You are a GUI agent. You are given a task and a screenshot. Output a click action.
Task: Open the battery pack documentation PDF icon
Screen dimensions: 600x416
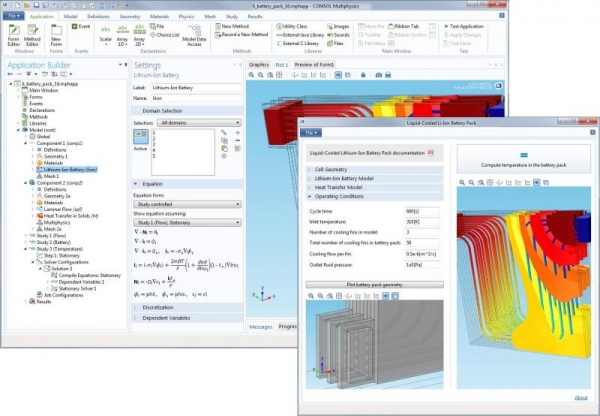[x=430, y=153]
